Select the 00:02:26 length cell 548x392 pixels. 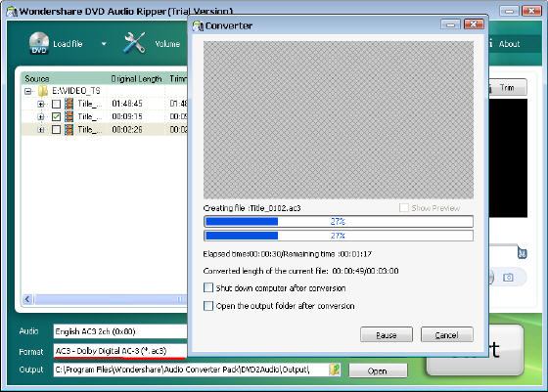click(127, 129)
